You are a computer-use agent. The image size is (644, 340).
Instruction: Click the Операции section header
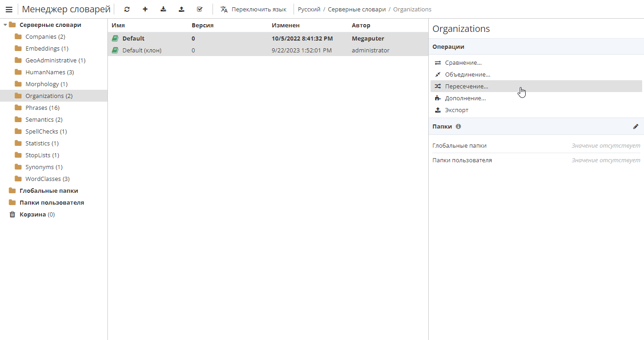[x=536, y=46]
